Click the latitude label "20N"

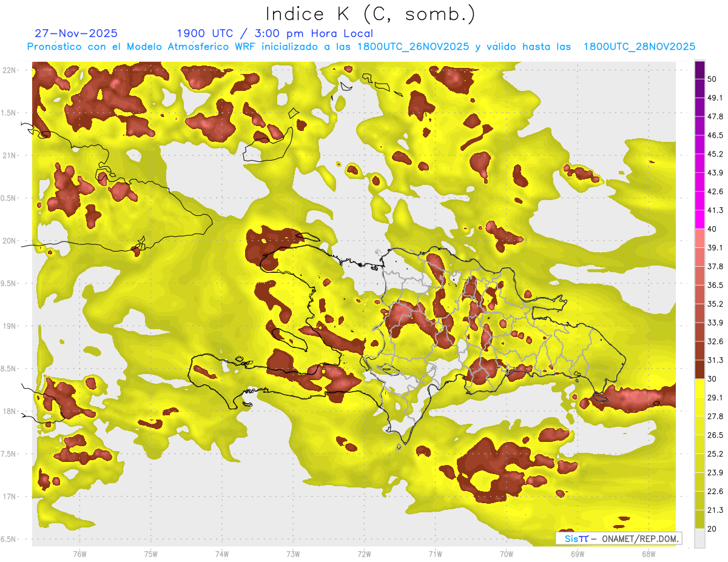coord(10,241)
